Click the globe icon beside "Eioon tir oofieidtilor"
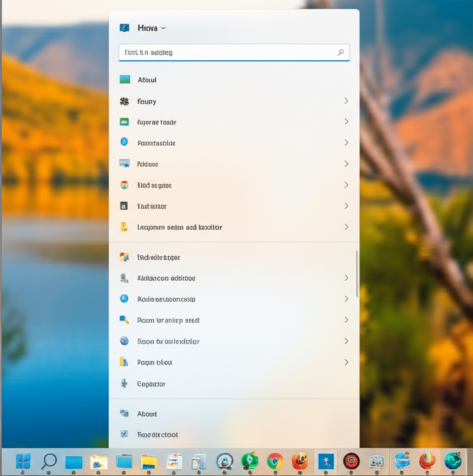The width and height of the screenshot is (473, 476). [x=124, y=341]
